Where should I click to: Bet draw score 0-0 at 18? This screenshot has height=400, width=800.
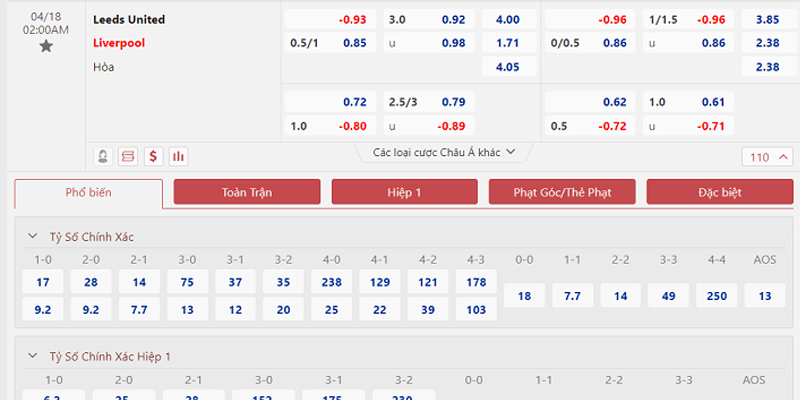tap(524, 295)
